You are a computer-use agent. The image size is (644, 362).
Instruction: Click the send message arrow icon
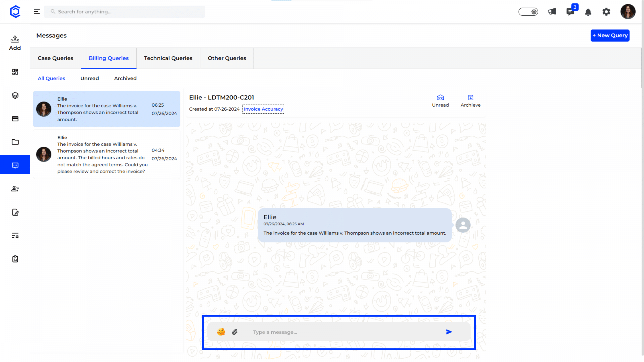tap(449, 332)
